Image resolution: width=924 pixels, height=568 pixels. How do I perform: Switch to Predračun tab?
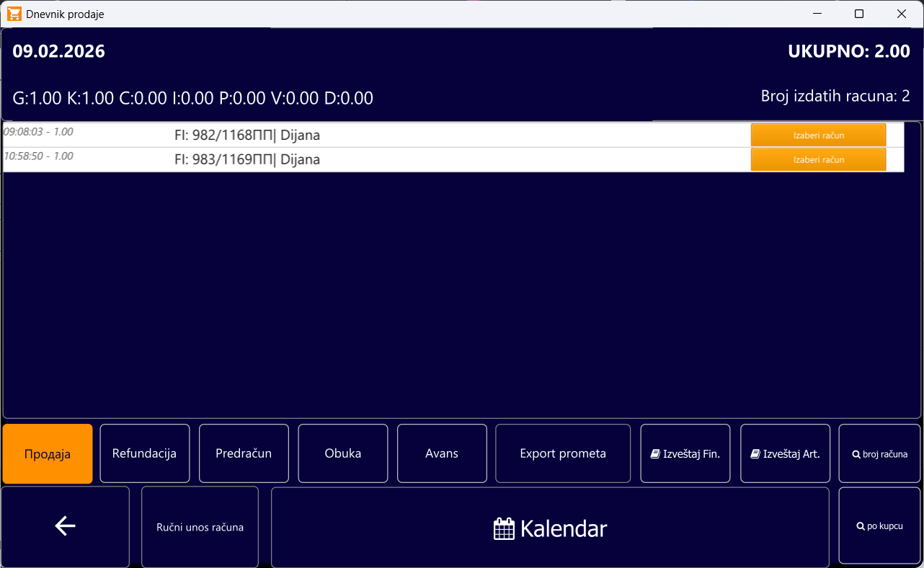point(244,453)
